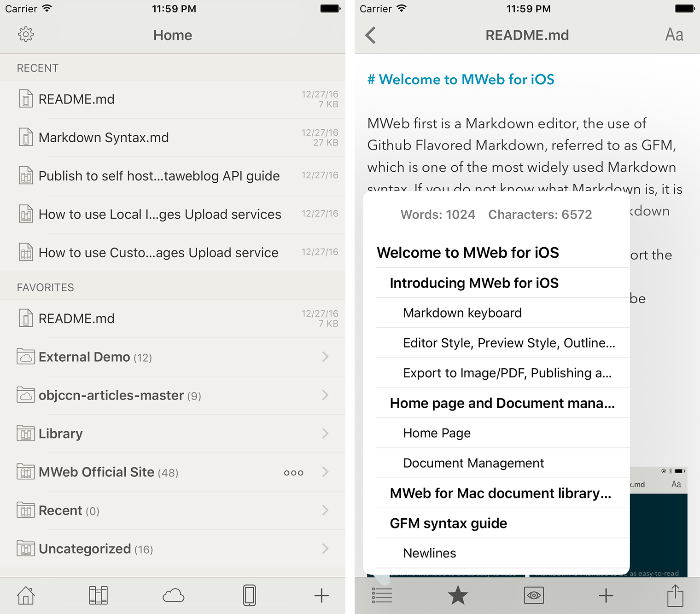Tap the plus icon on Home screen
The height and width of the screenshot is (614, 700).
point(321,596)
